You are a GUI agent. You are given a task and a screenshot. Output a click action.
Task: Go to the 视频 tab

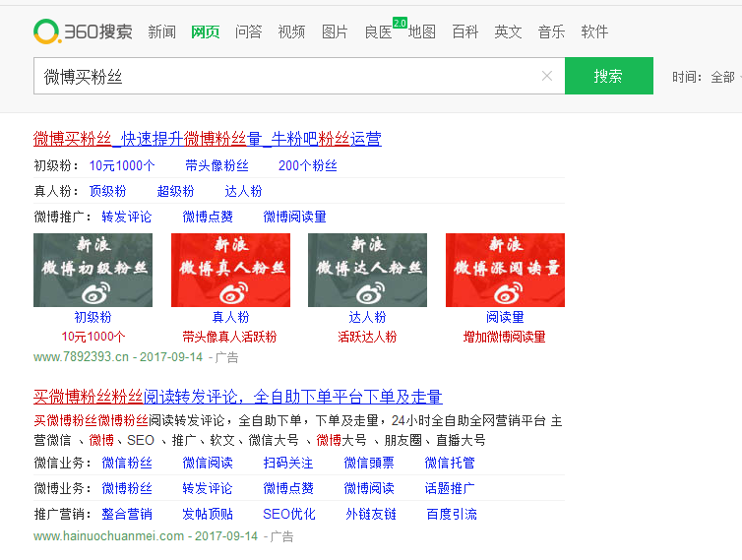(x=291, y=31)
